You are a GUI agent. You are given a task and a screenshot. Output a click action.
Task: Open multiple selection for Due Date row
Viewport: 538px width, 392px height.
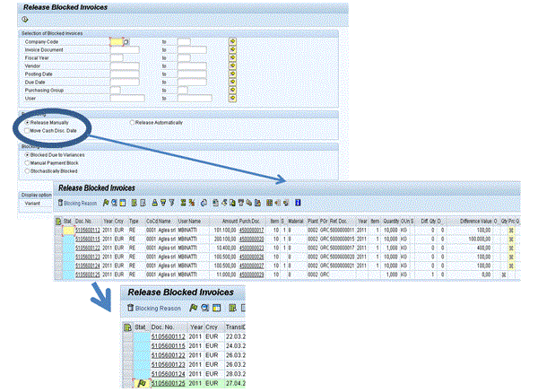232,83
